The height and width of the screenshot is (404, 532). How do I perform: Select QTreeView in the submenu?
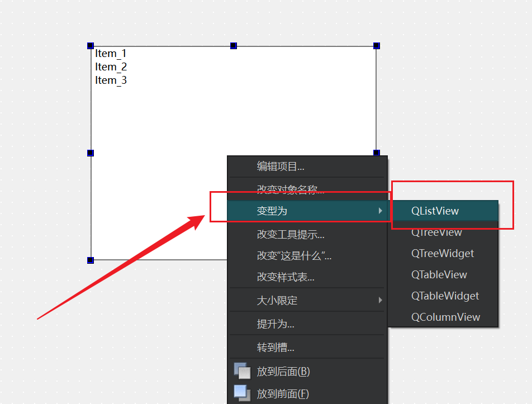[x=436, y=232]
